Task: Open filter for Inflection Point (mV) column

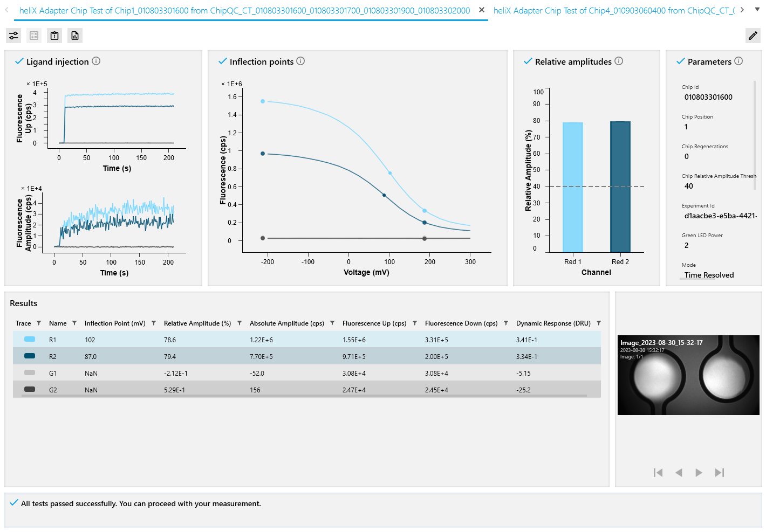Action: (x=154, y=323)
